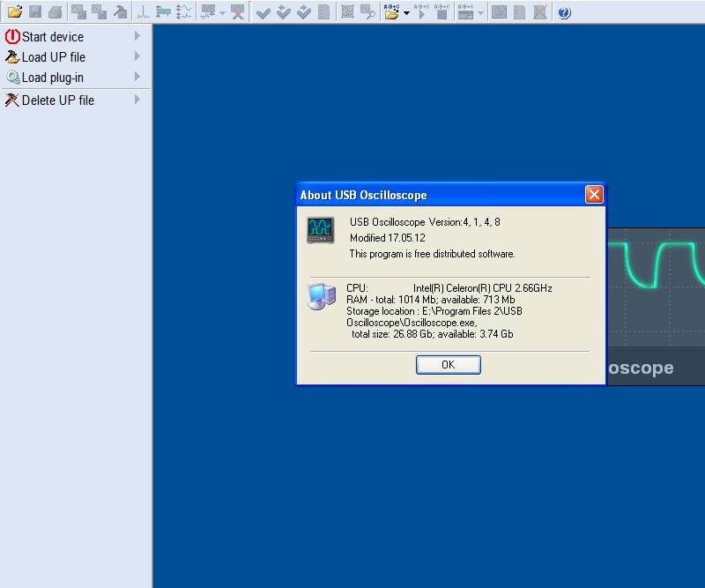The height and width of the screenshot is (588, 705).
Task: Select the Load plug-in menu item
Action: pyautogui.click(x=76, y=78)
